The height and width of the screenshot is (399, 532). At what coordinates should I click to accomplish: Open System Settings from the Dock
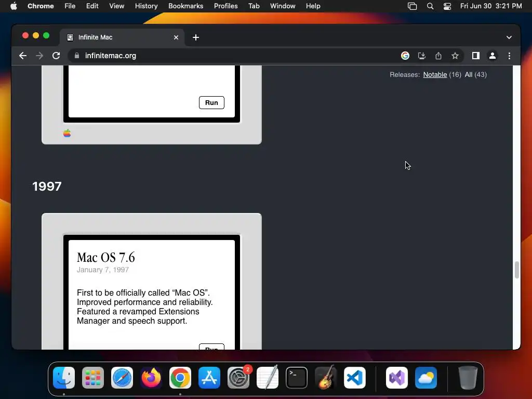pyautogui.click(x=238, y=378)
